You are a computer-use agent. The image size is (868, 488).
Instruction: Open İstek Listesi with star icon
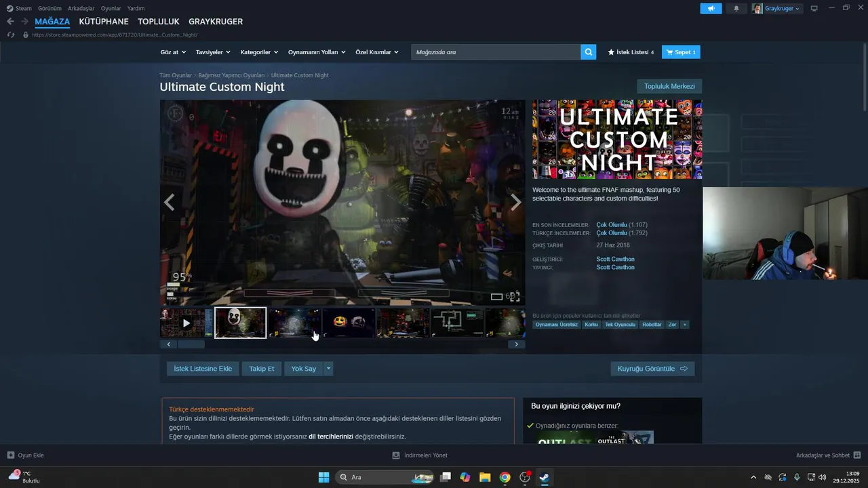(x=631, y=52)
